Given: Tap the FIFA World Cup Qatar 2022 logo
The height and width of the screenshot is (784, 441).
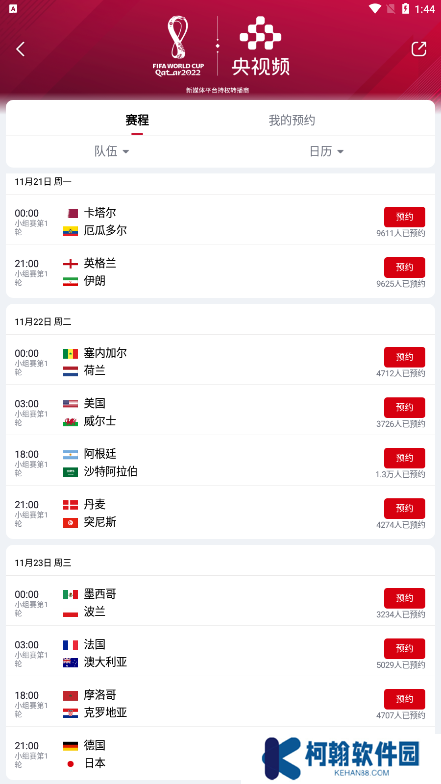Looking at the screenshot, I should (178, 46).
